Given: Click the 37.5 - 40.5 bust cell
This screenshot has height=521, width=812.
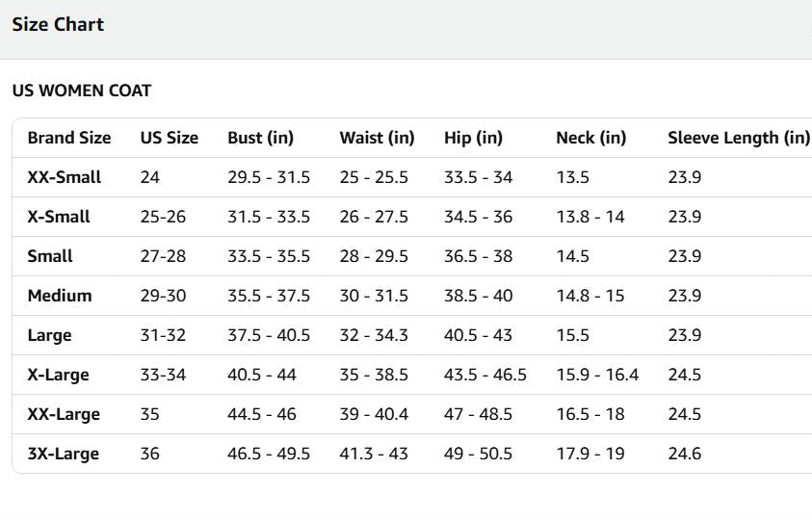Looking at the screenshot, I should 269,335.
